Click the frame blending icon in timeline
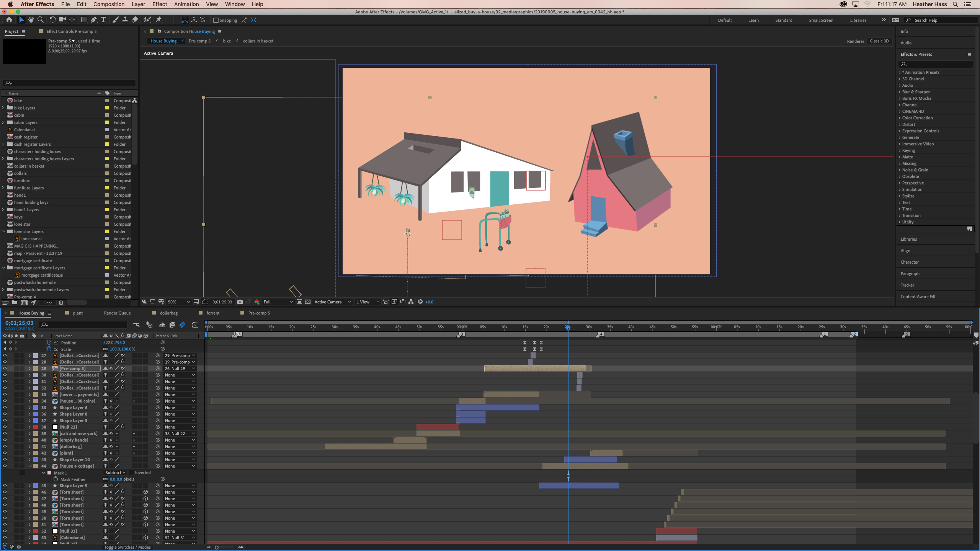980x551 pixels. pyautogui.click(x=172, y=325)
